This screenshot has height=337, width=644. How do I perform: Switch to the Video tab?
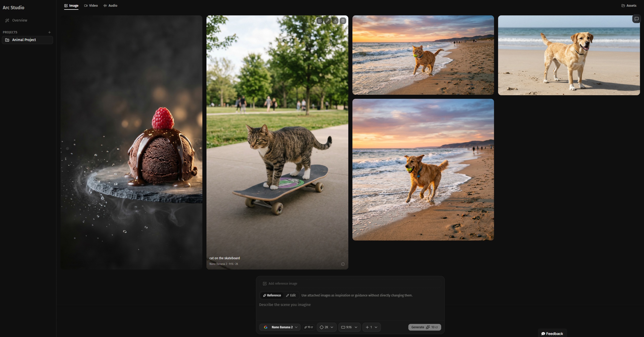tap(91, 6)
